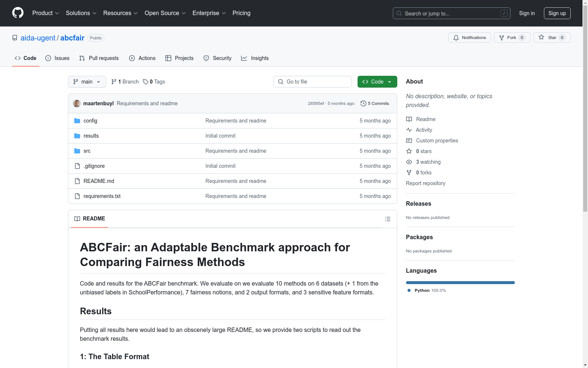The width and height of the screenshot is (588, 368).
Task: Click the star icon in Star button
Action: tap(541, 37)
